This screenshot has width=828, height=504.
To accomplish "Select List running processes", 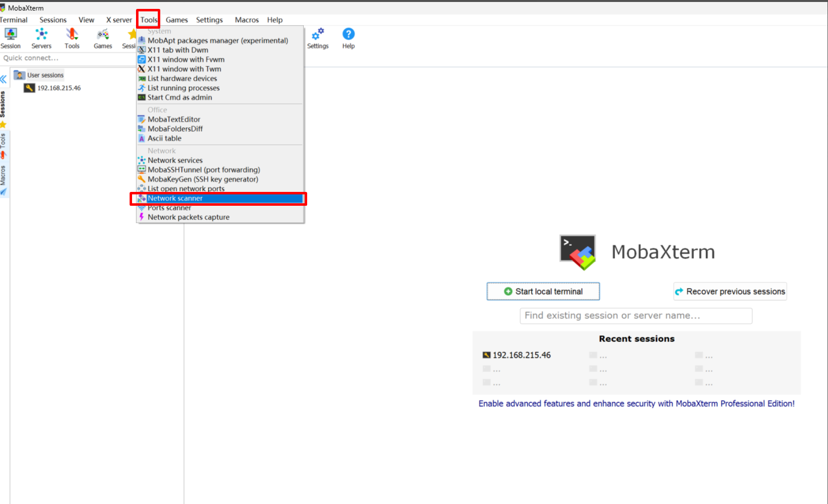I will [220, 88].
